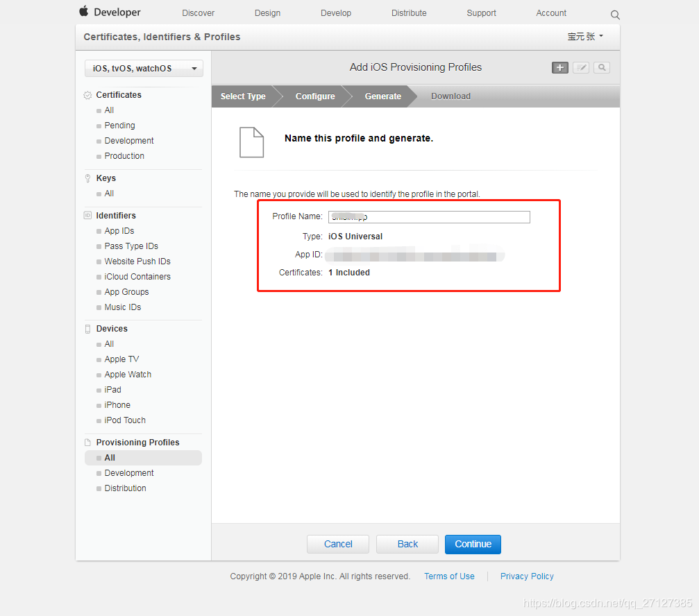Open the Terms of Use link
Image resolution: width=699 pixels, height=616 pixels.
click(x=449, y=576)
